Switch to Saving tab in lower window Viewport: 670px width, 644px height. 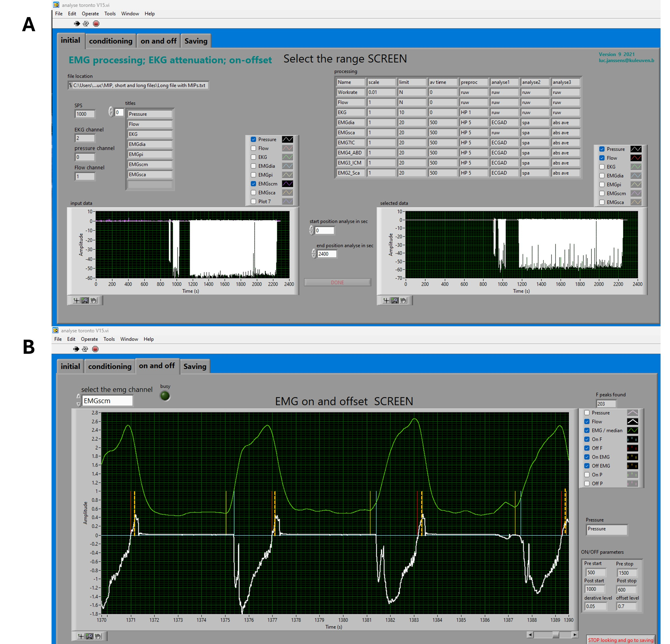[195, 367]
